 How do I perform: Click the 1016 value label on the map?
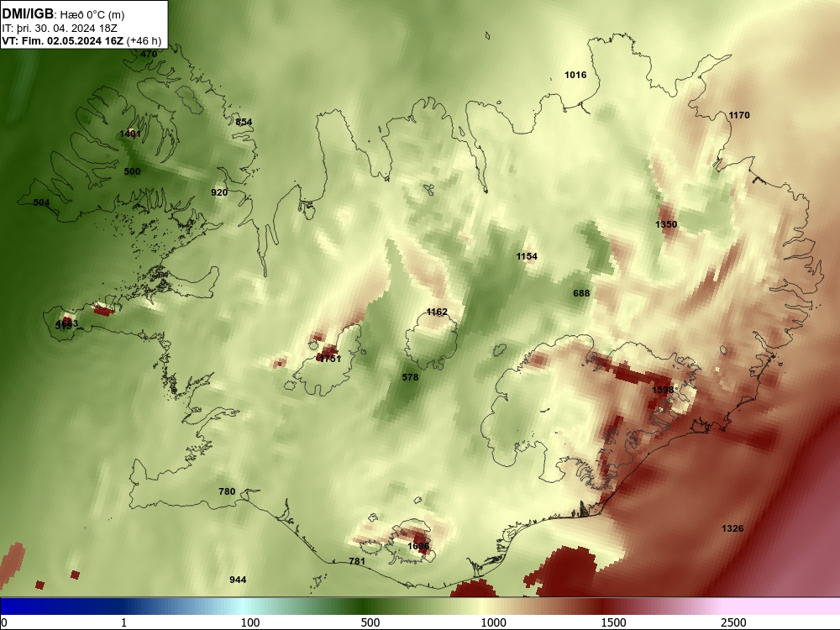(575, 75)
